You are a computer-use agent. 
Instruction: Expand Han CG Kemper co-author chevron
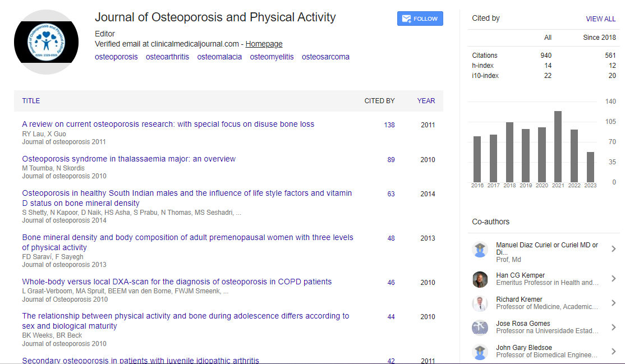coord(613,279)
